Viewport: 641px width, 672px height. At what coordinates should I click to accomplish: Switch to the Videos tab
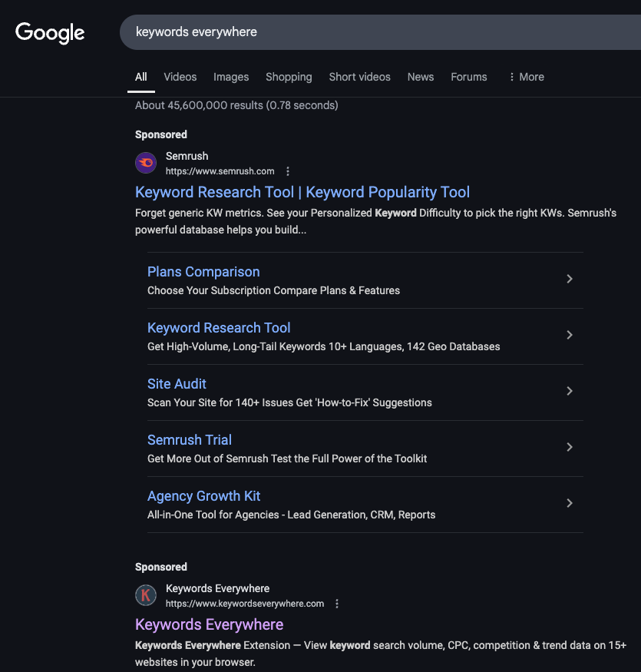180,77
